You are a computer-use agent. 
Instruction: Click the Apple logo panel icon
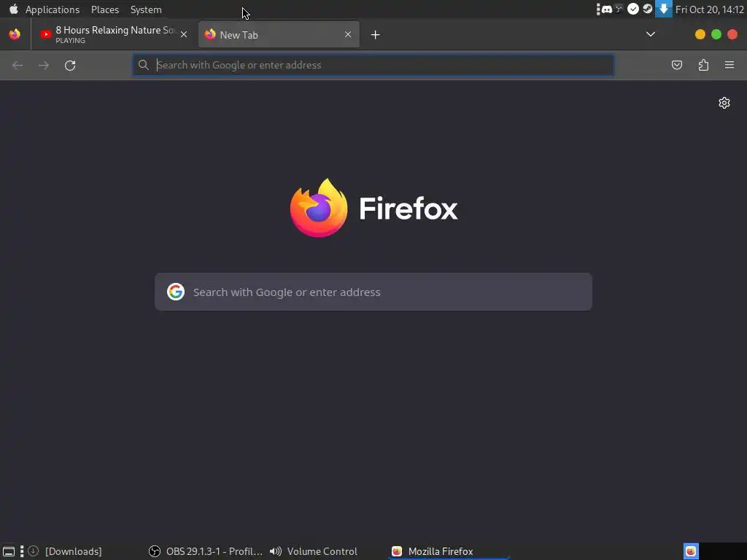point(13,9)
